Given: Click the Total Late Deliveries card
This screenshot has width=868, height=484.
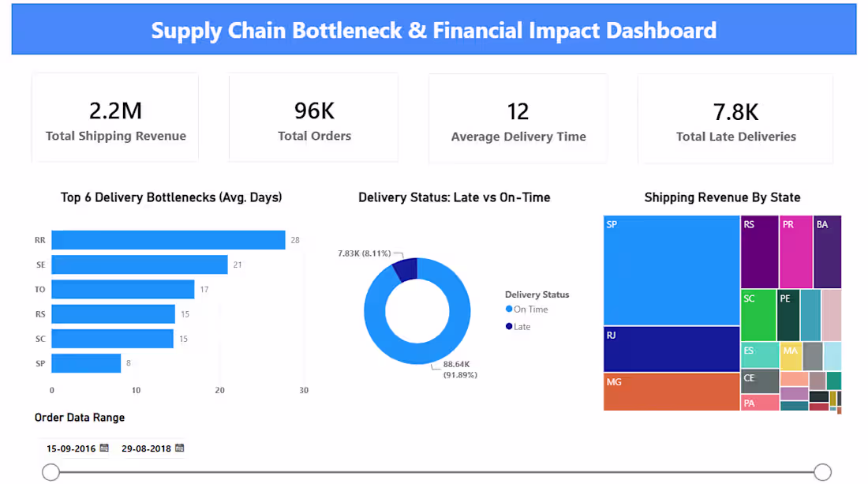Looking at the screenshot, I should 735,118.
